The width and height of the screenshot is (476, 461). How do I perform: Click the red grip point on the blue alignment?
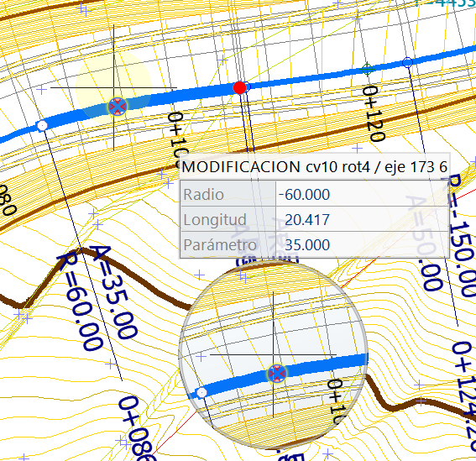click(x=239, y=88)
